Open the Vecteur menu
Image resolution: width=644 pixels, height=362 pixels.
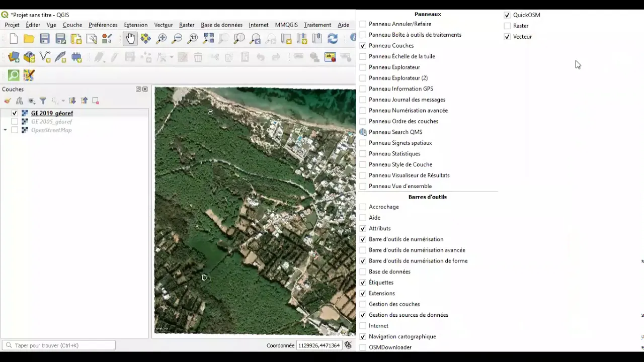coord(164,25)
